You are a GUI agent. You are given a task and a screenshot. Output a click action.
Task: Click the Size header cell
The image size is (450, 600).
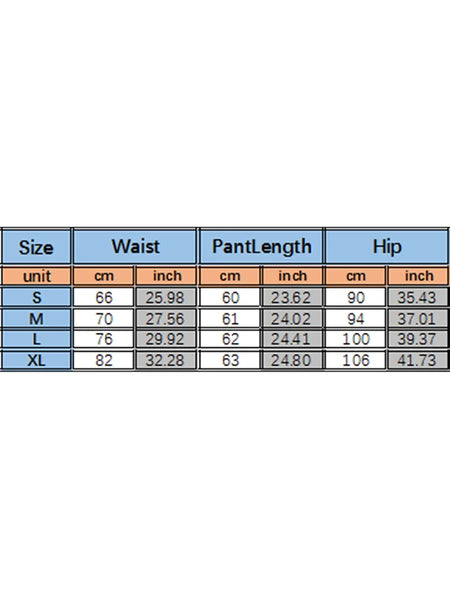36,247
